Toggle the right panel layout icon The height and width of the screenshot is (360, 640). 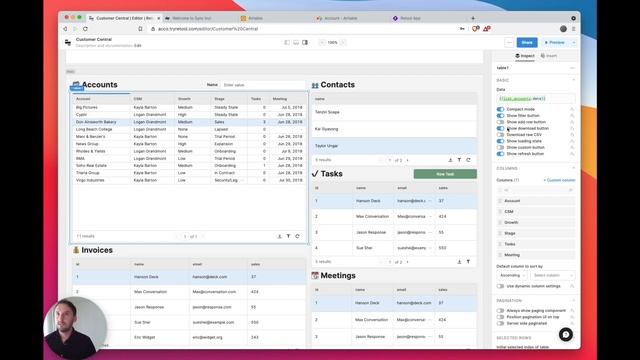tap(305, 42)
